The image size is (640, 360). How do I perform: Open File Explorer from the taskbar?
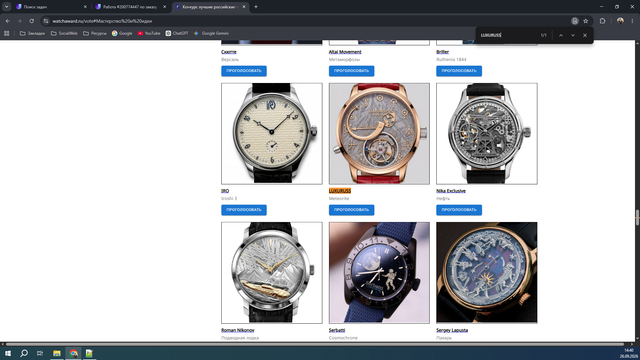(x=57, y=353)
